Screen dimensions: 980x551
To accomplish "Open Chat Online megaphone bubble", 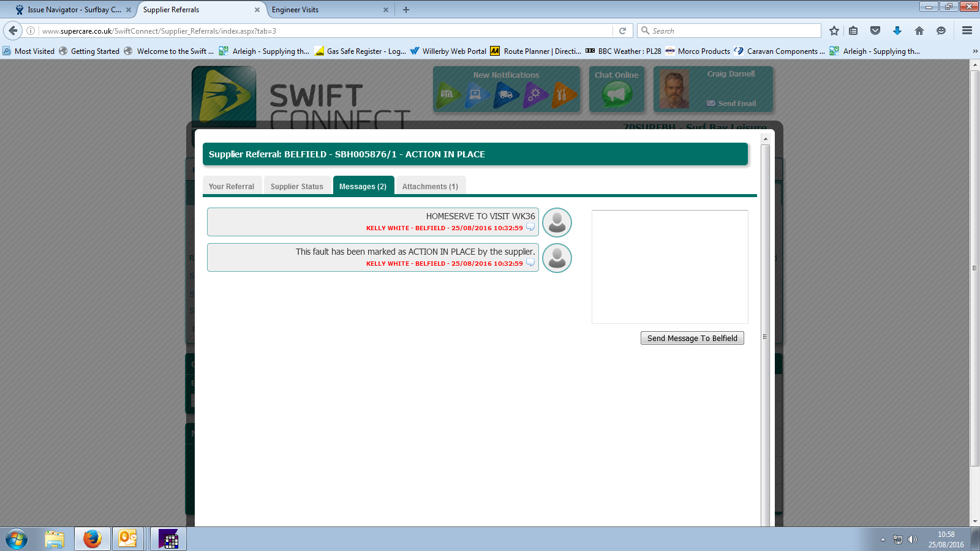I will coord(617,94).
